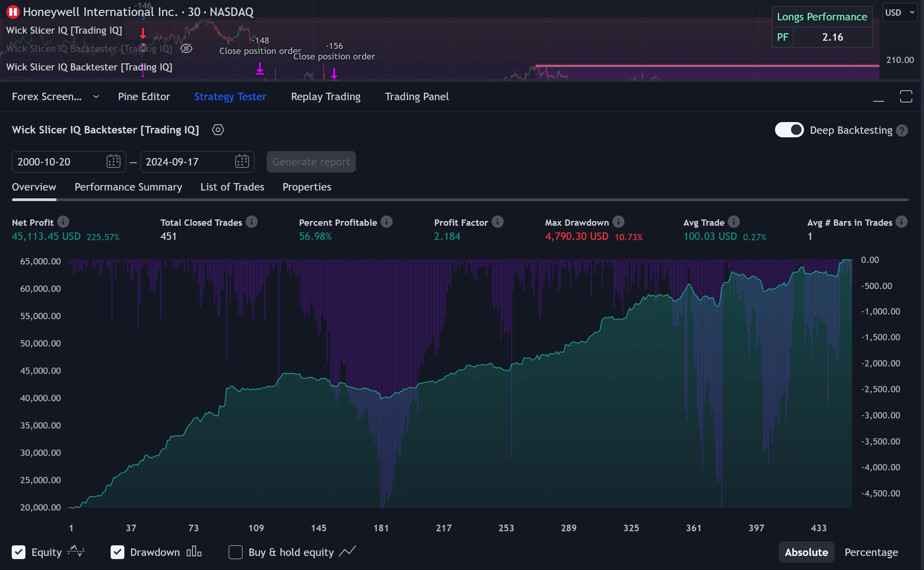924x570 pixels.
Task: Select Absolute display mode
Action: coord(806,552)
